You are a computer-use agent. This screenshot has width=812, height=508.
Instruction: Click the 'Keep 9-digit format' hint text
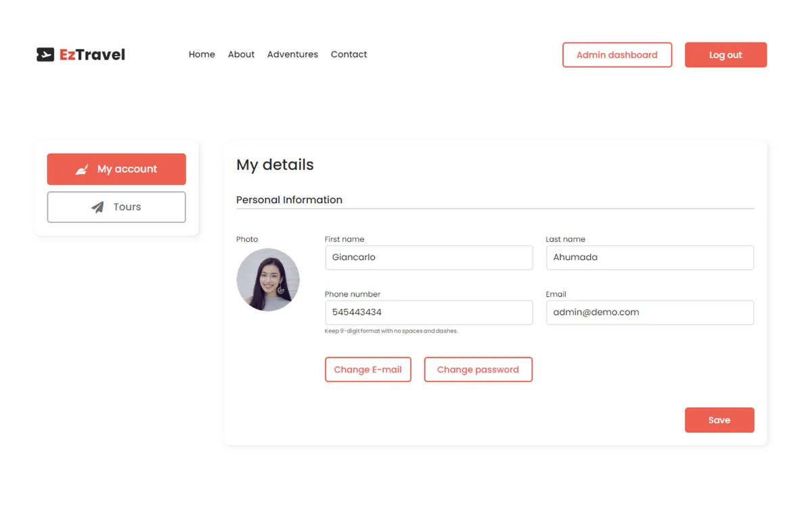point(392,331)
